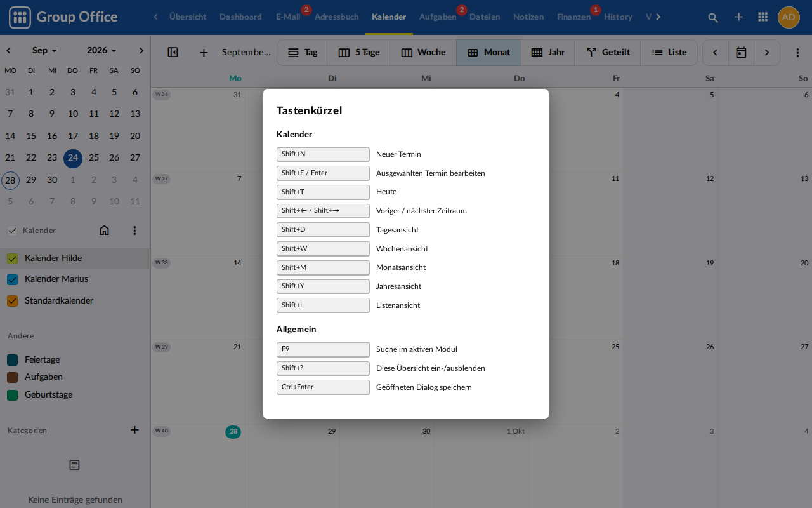This screenshot has width=812, height=508.
Task: Open Dateien module tab
Action: tap(485, 17)
